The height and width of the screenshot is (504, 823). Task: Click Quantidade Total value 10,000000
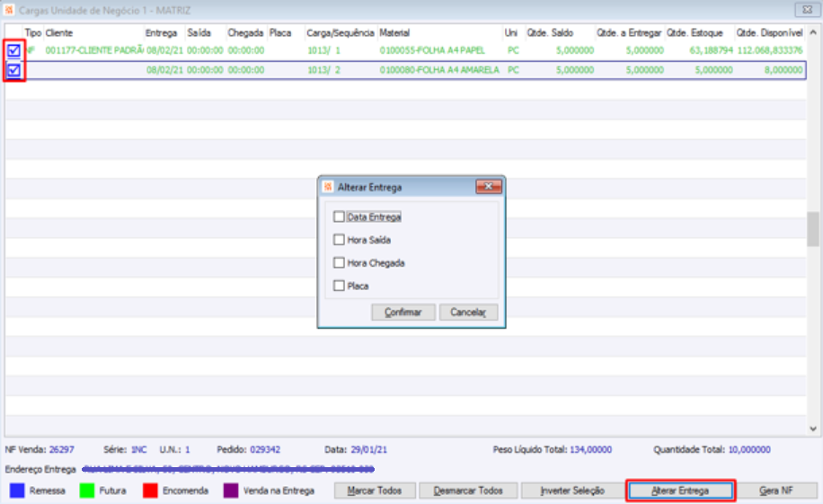pyautogui.click(x=749, y=450)
